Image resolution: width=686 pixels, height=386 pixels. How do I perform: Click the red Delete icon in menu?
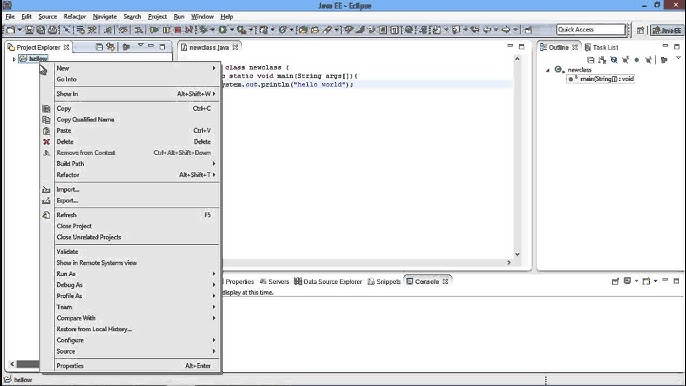pyautogui.click(x=46, y=142)
